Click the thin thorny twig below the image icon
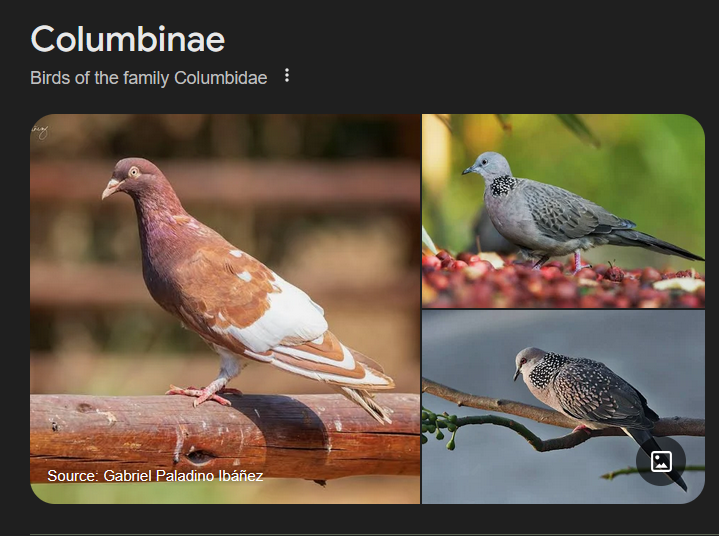This screenshot has height=536, width=719. pos(653,472)
